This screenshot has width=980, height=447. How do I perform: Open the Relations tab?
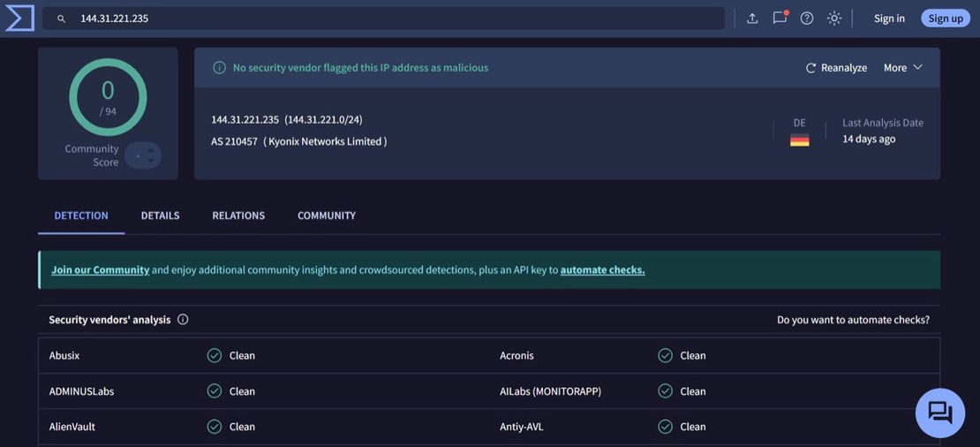[238, 216]
